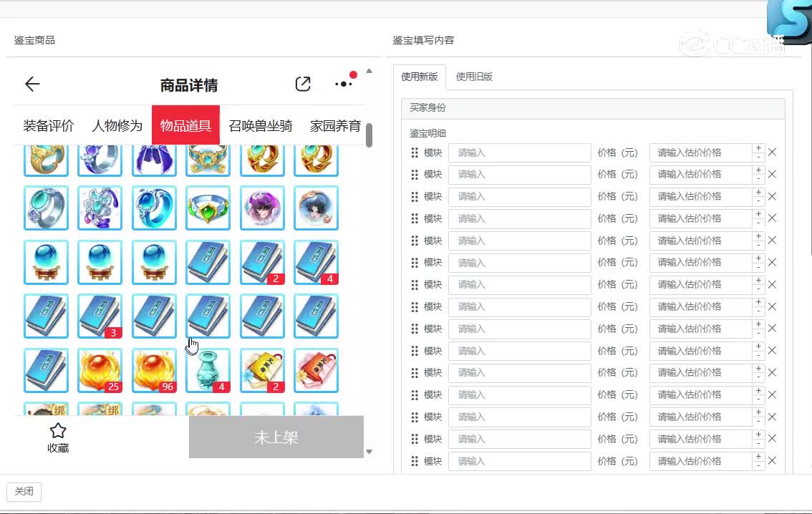Select the silver ring with teal gem
Image resolution: width=812 pixels, height=514 pixels.
click(46, 208)
